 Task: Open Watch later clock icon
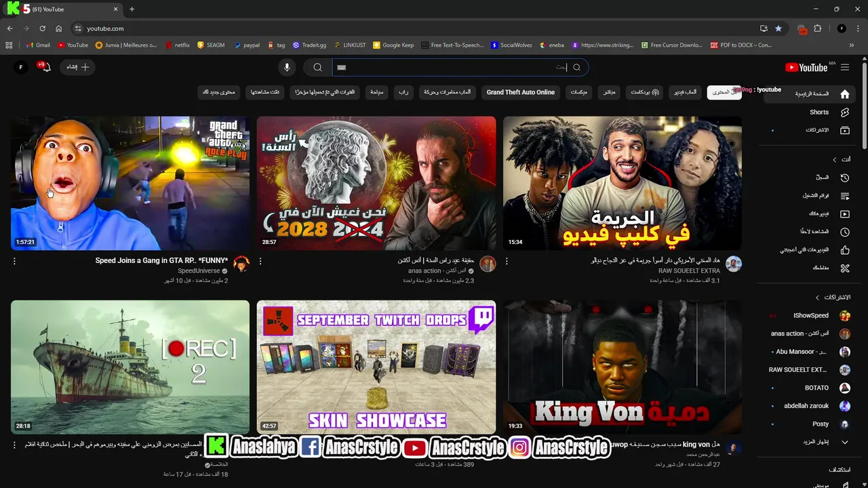[x=844, y=232]
